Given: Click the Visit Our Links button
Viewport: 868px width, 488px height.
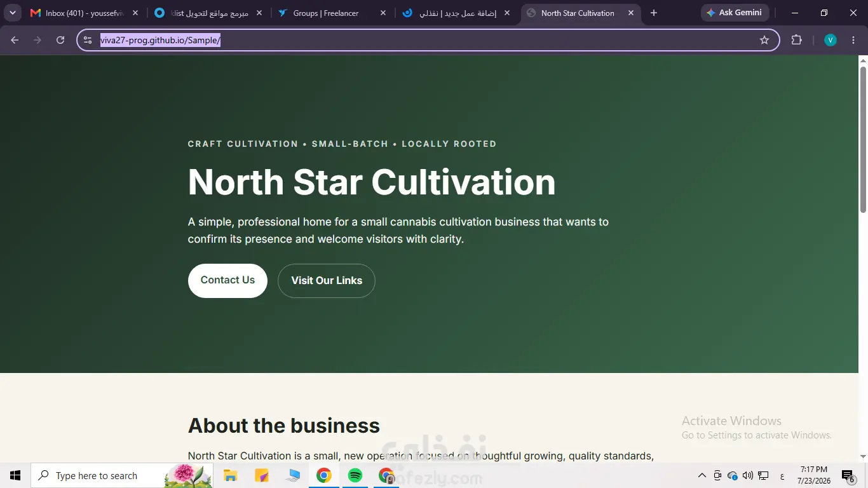Looking at the screenshot, I should (x=327, y=280).
